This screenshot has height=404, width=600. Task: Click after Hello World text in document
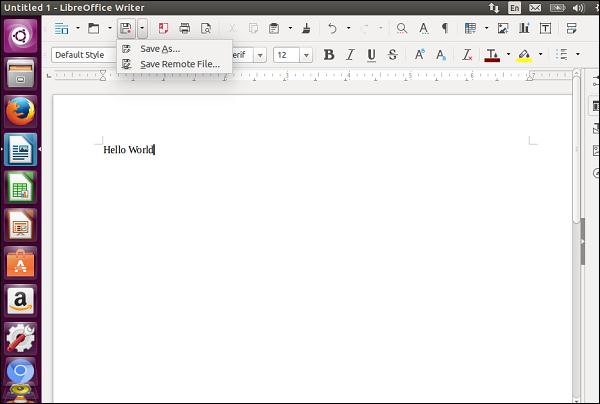point(155,150)
